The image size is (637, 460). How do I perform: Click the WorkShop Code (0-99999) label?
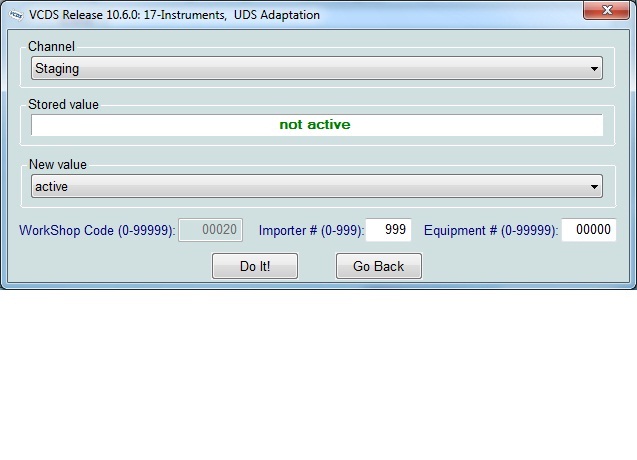click(97, 231)
